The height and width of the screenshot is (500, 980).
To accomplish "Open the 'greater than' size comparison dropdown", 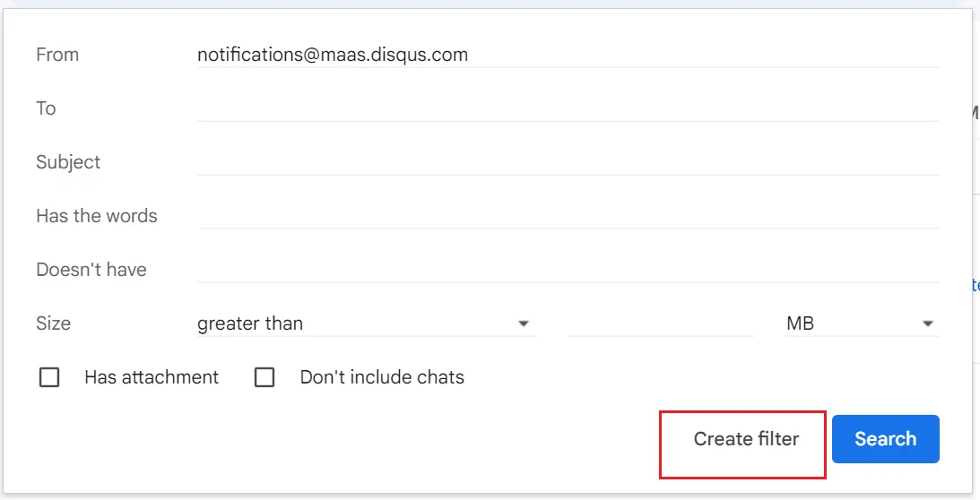I will (x=366, y=323).
